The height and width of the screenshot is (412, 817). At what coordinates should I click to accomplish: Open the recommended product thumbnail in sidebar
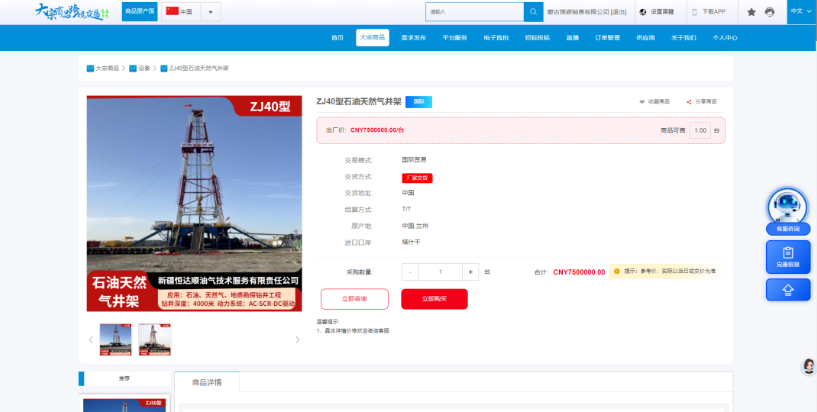(125, 405)
